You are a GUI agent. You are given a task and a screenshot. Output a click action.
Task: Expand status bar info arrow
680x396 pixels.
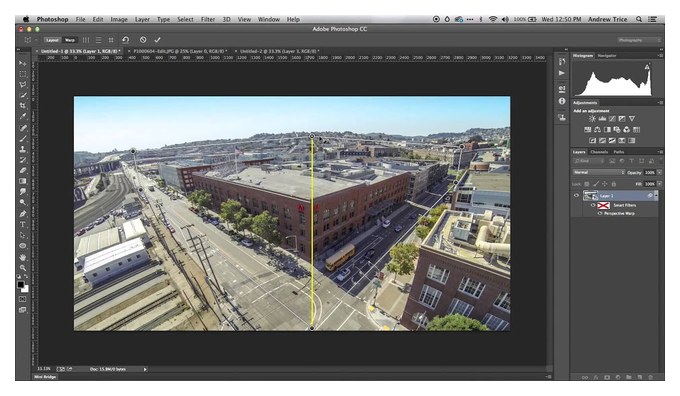point(145,369)
